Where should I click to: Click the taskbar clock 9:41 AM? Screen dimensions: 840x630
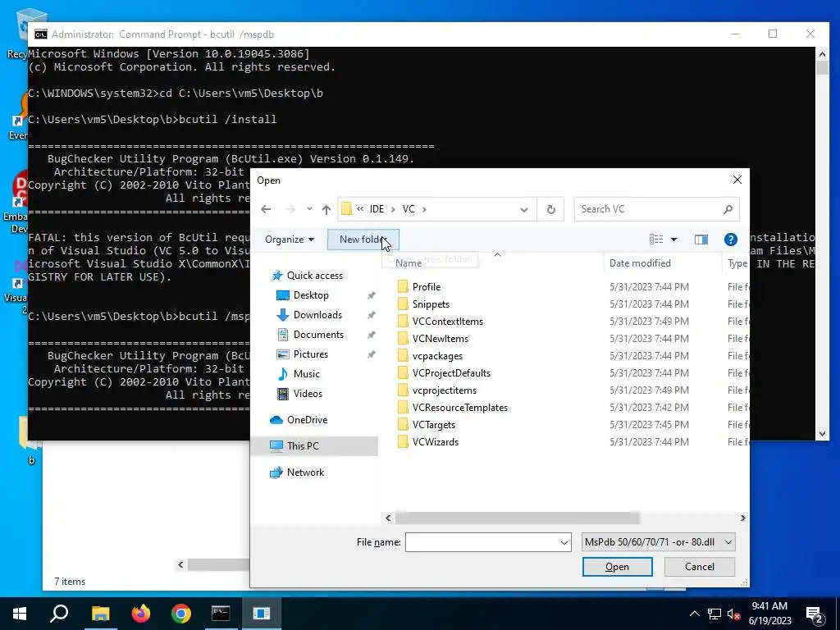point(769,606)
